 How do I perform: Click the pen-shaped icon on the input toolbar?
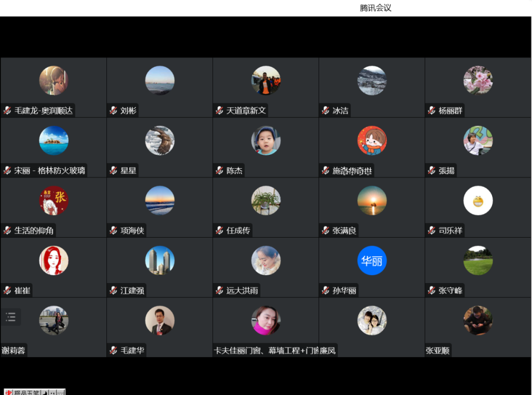[44, 392]
